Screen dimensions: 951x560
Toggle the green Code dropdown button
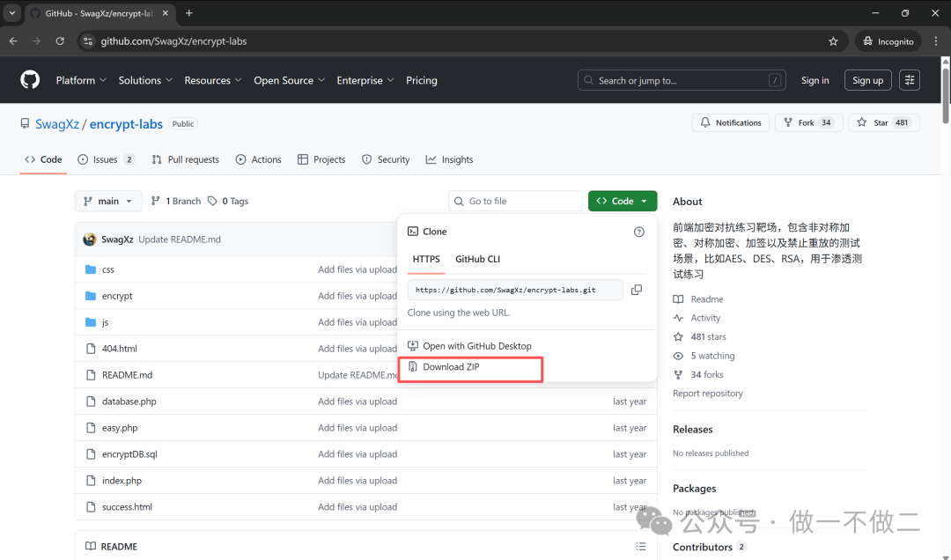point(622,202)
